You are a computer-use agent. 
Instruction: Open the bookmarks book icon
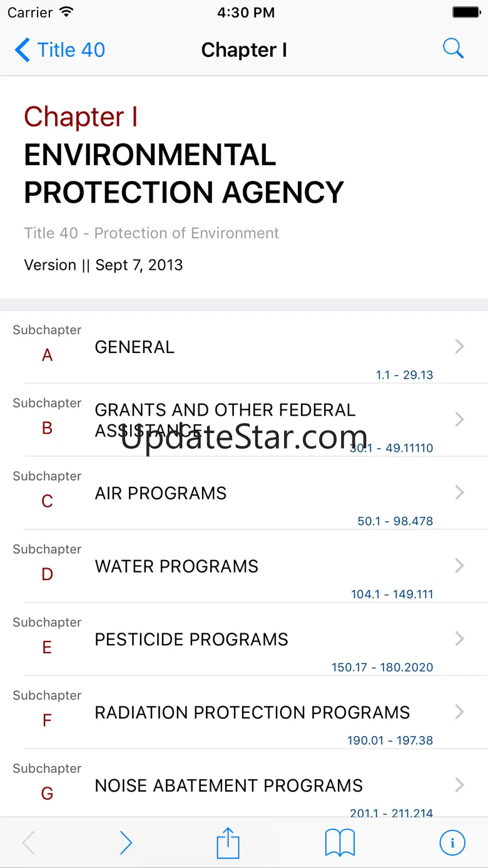tap(340, 843)
